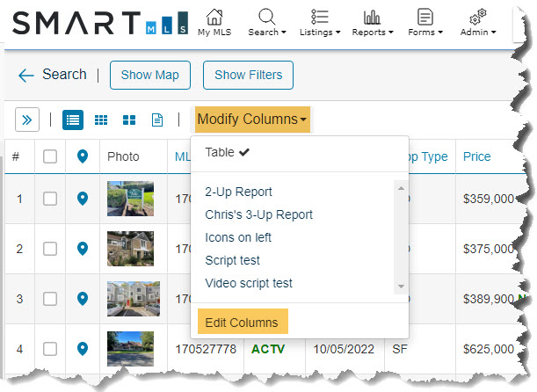
Task: Select Video script test option
Action: click(249, 284)
